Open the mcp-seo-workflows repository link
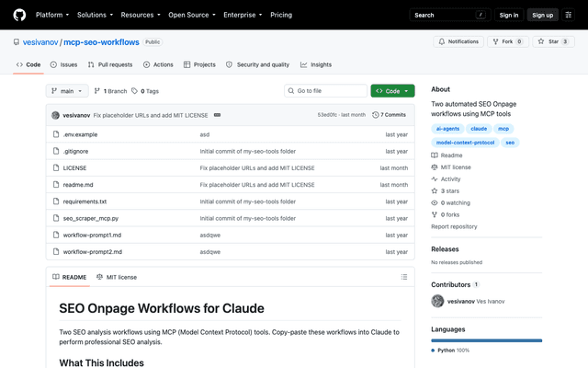 pyautogui.click(x=101, y=42)
